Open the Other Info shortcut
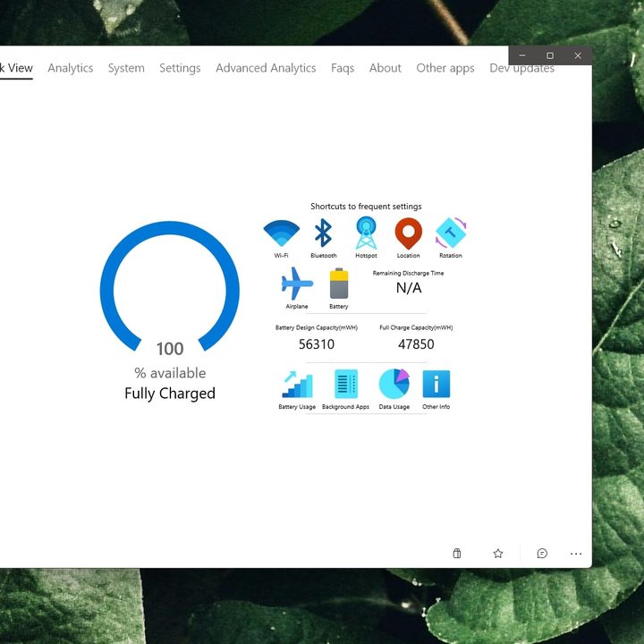 (x=436, y=389)
